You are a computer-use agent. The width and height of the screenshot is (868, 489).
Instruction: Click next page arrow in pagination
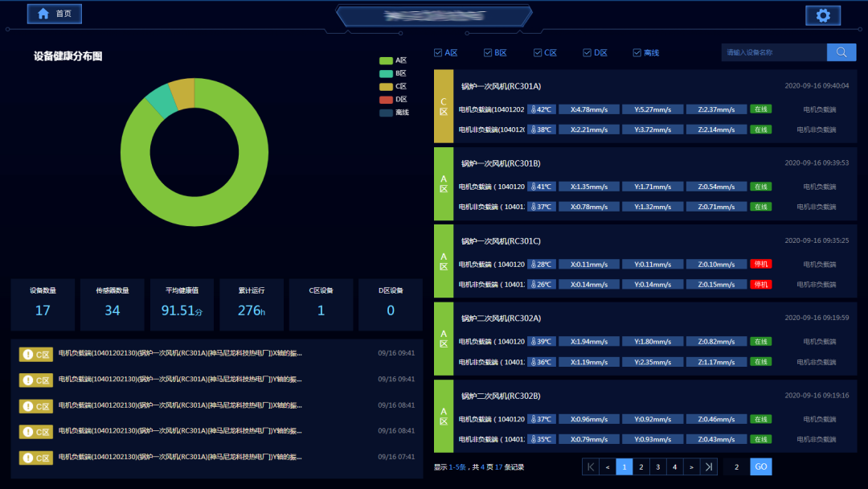[x=691, y=466]
